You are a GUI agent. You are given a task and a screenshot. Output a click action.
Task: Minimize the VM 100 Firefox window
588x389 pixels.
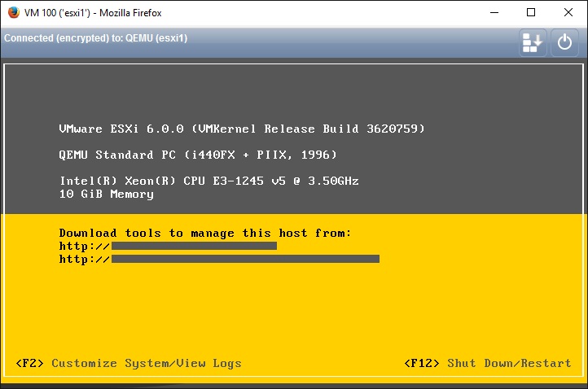494,13
